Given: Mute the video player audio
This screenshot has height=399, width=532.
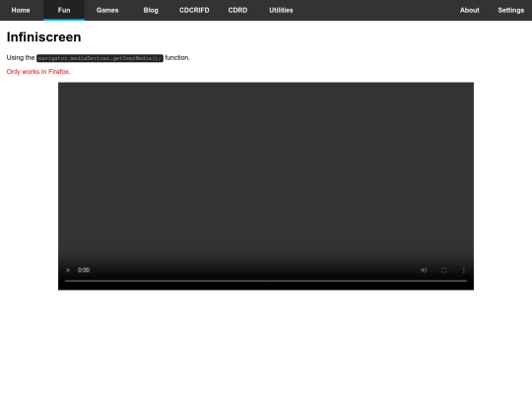Looking at the screenshot, I should click(x=424, y=270).
